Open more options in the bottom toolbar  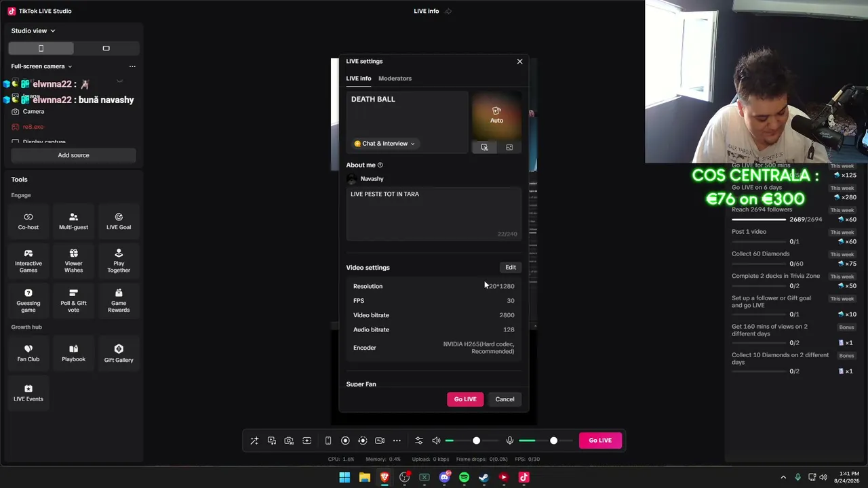[x=397, y=441]
